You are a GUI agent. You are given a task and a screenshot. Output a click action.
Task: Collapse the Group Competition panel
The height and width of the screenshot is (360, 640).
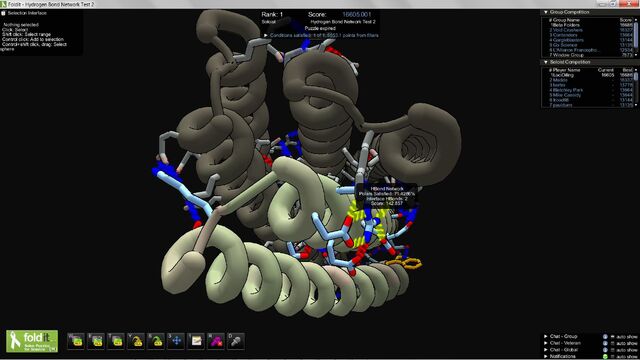click(x=546, y=12)
